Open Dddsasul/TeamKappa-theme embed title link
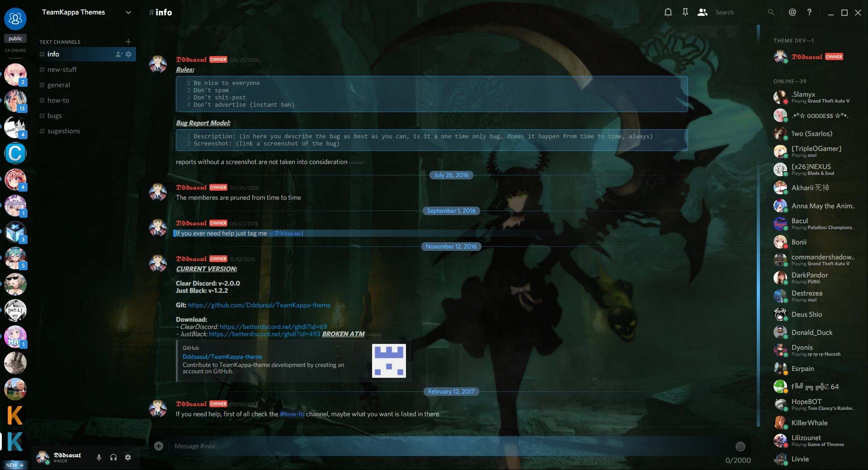This screenshot has height=470, width=868. click(222, 357)
